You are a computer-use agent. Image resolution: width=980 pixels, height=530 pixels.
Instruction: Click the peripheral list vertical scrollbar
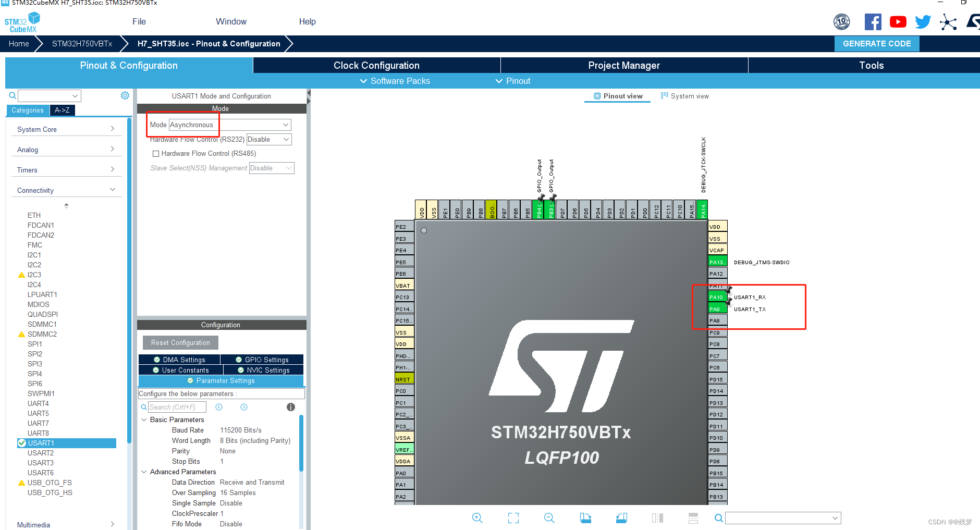(129, 281)
